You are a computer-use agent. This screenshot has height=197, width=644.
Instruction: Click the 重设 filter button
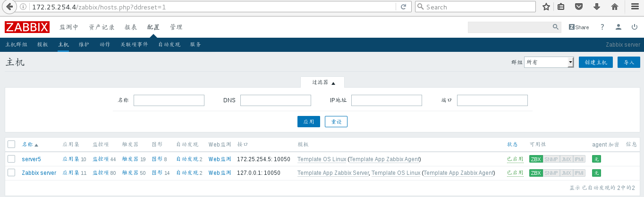point(336,122)
